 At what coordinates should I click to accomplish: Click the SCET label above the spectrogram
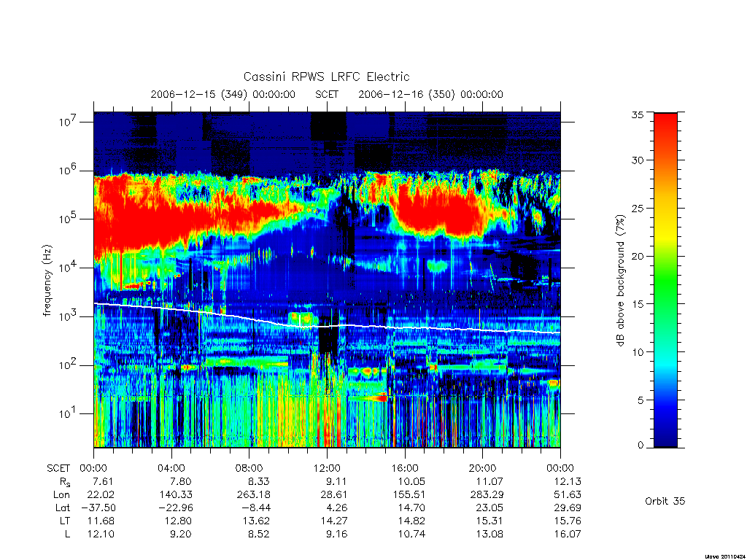pos(327,94)
